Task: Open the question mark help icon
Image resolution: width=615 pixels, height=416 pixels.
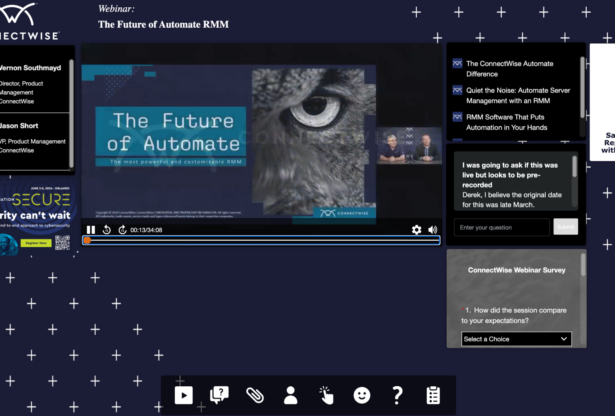Action: tap(397, 395)
